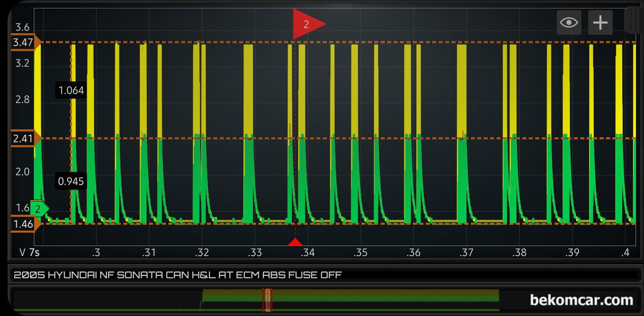Click the 0.945 measurement label

tap(71, 181)
